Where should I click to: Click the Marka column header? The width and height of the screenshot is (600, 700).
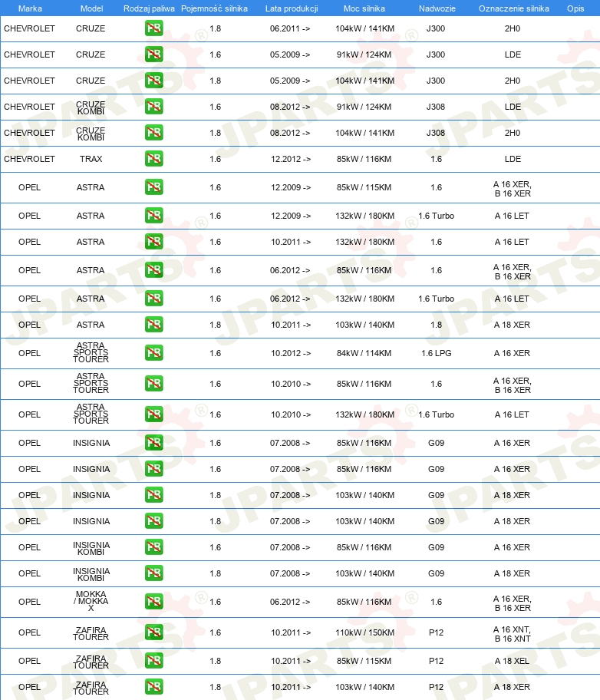30,8
